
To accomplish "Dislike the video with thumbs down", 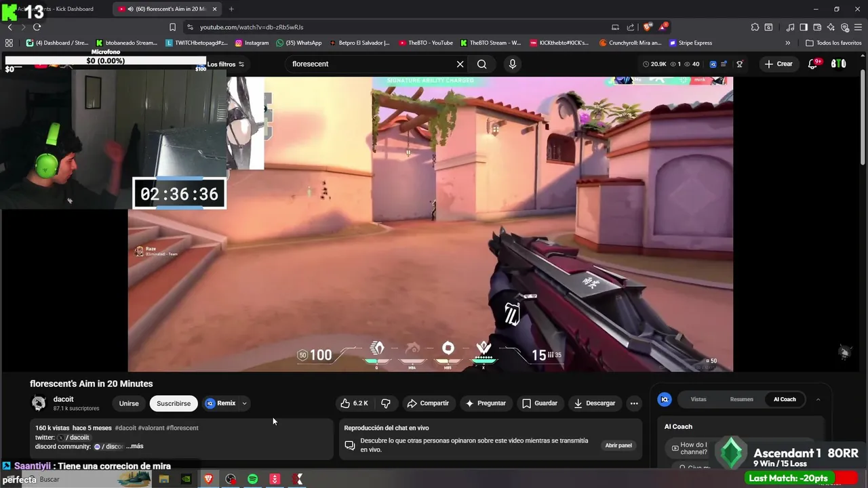I will coord(386,403).
